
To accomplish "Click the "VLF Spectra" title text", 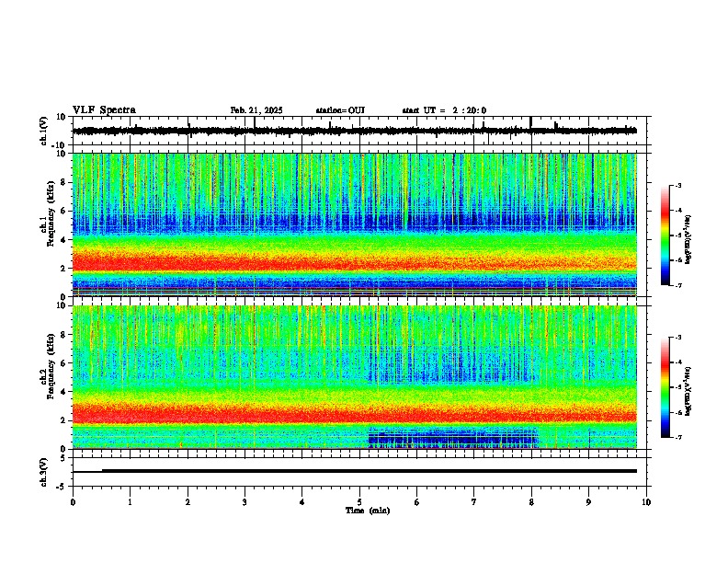I will pyautogui.click(x=104, y=110).
